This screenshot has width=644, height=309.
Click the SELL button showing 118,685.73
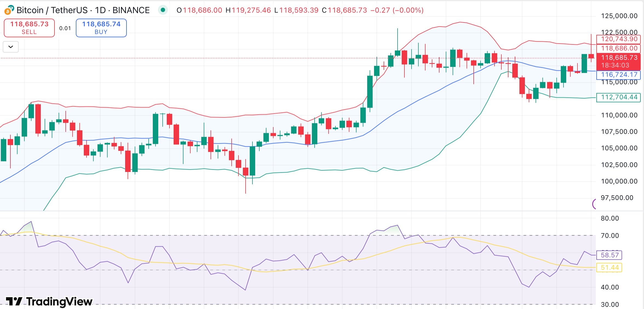click(x=29, y=27)
